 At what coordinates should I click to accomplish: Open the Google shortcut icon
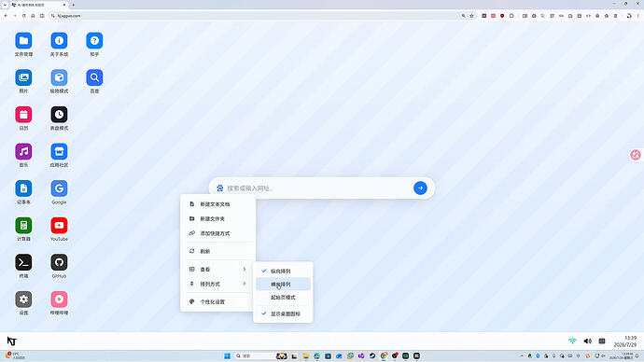click(x=59, y=188)
